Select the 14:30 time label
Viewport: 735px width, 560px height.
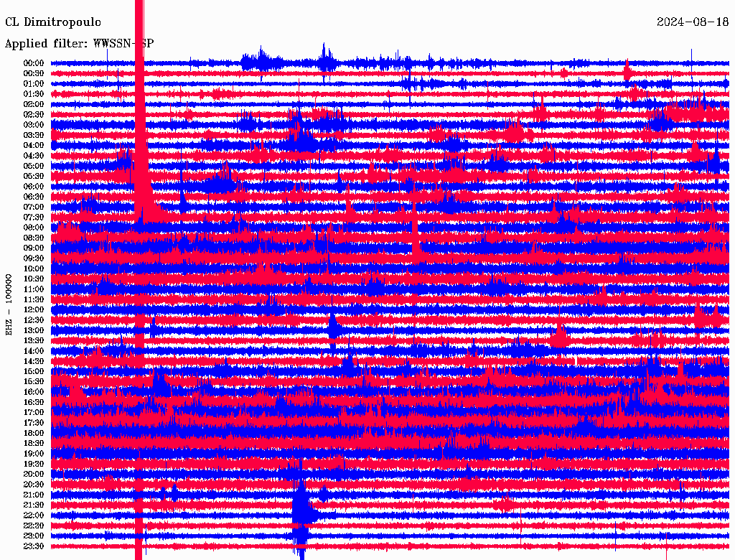coord(34,361)
